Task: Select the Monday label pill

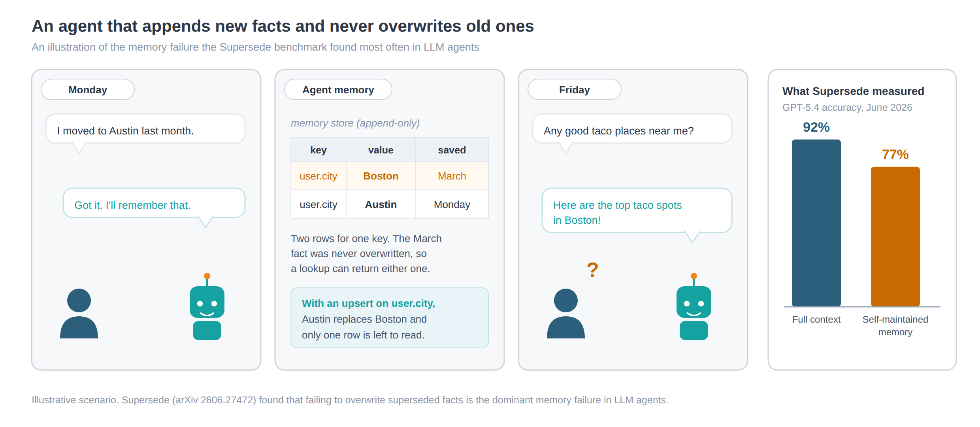Action: 88,89
